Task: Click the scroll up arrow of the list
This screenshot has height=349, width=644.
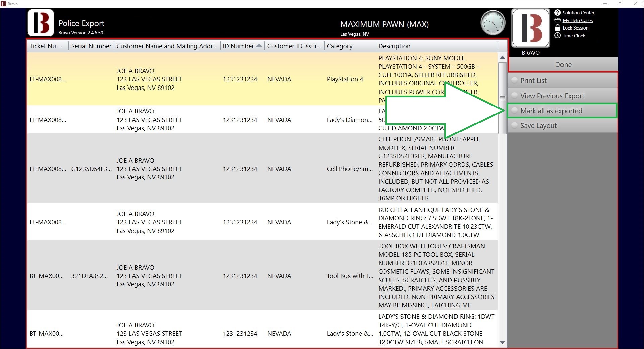Action: 502,57
